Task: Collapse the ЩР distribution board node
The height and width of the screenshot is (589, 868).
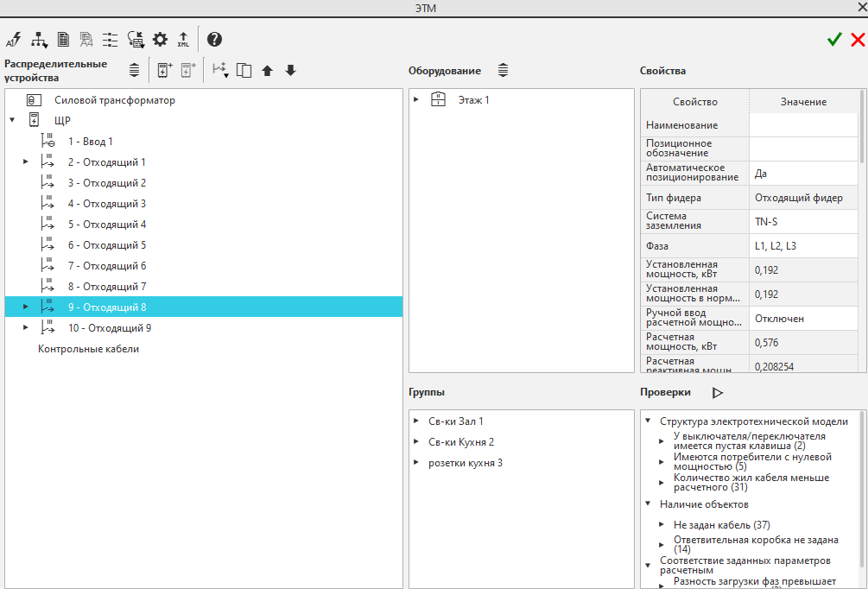Action: [12, 121]
